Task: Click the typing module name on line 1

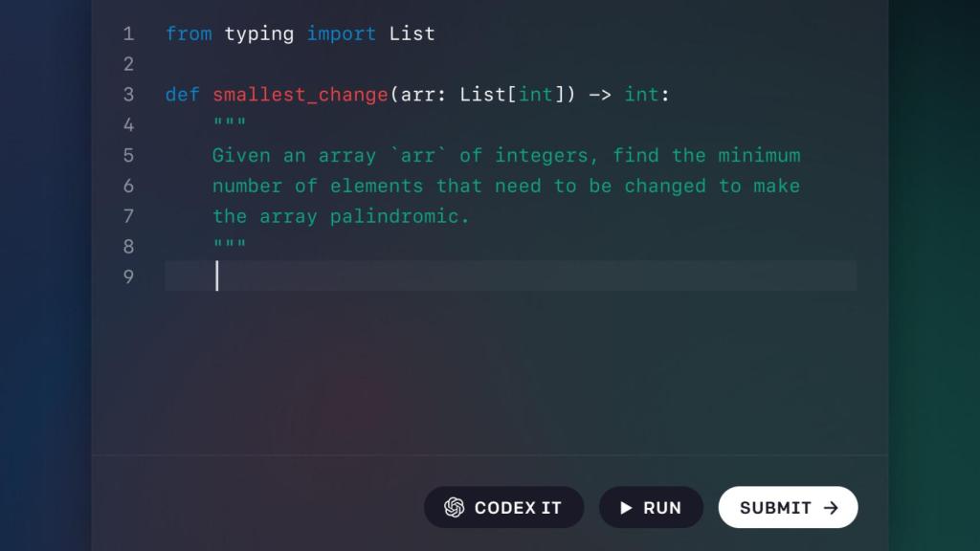Action: 259,33
